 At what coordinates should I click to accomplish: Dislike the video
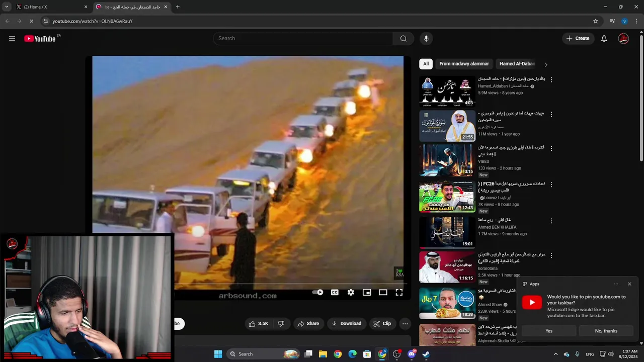(281, 324)
